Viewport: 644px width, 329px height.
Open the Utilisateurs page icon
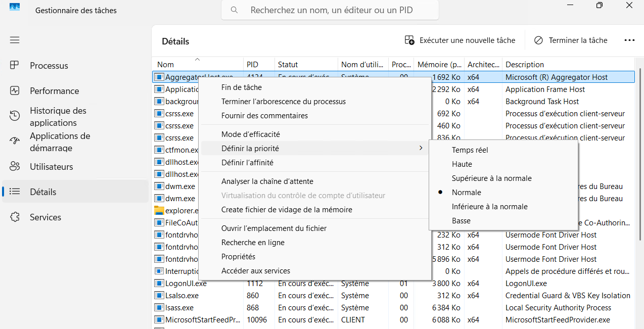[15, 167]
